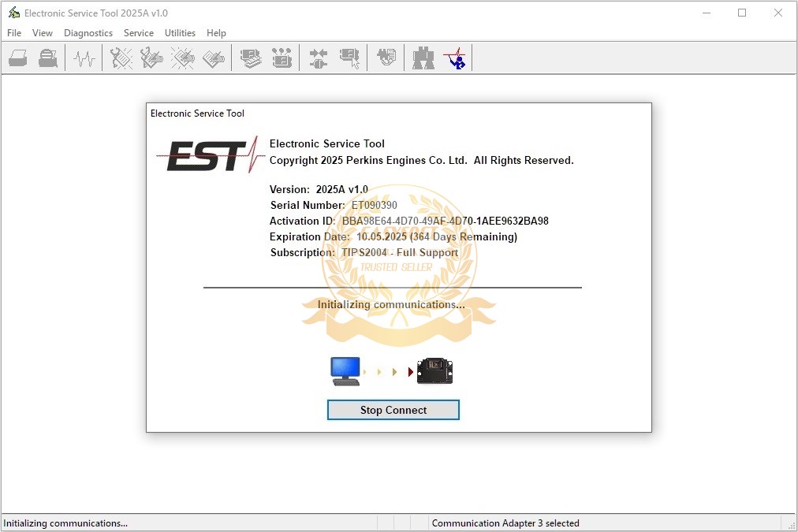Click the EST application icon in title bar
Viewport: 798px width, 532px height.
[x=14, y=13]
